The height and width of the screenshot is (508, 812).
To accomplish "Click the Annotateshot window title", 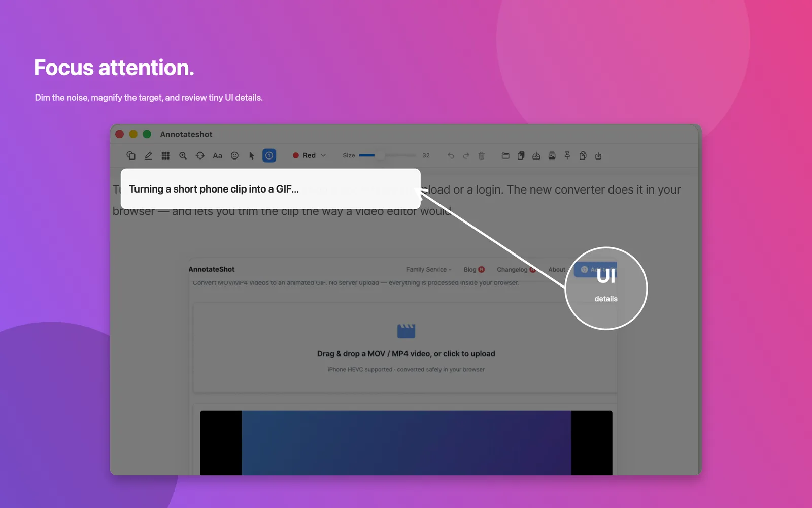I will (x=186, y=134).
